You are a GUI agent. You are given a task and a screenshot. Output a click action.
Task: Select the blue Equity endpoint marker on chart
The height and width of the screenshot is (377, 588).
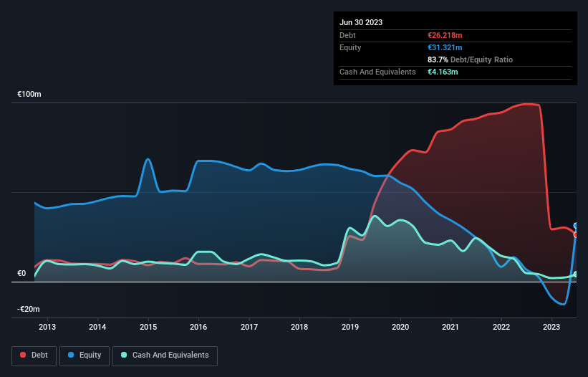click(576, 226)
